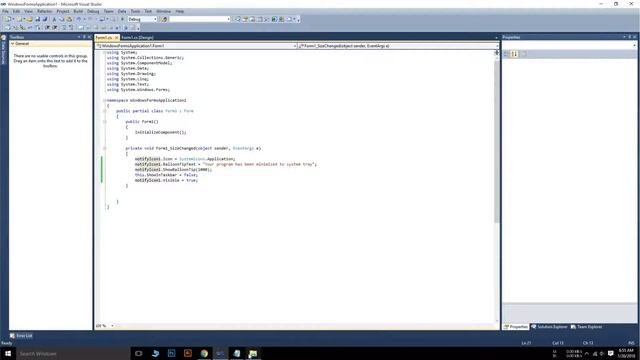Open the Windows Start menu
This screenshot has height=360, width=640.
click(x=8, y=353)
